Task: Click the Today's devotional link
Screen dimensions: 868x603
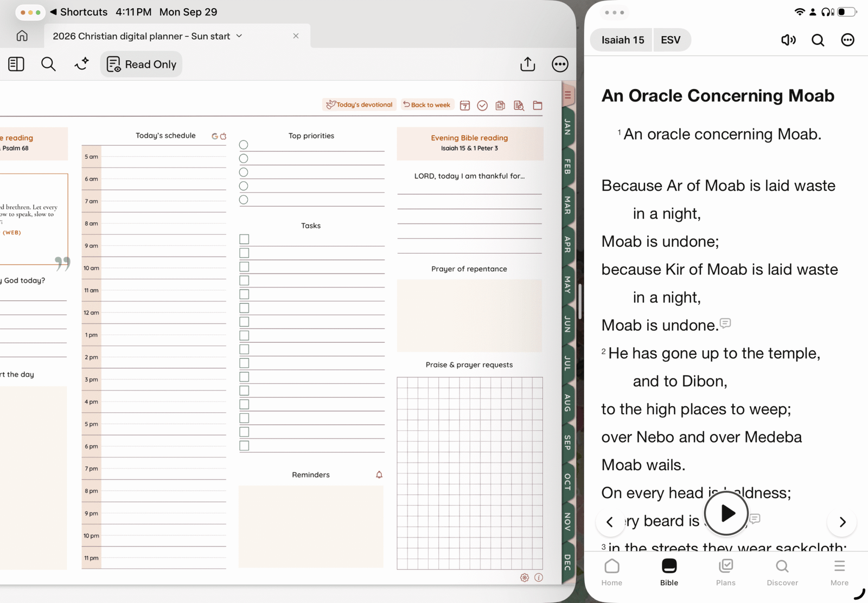Action: click(360, 105)
